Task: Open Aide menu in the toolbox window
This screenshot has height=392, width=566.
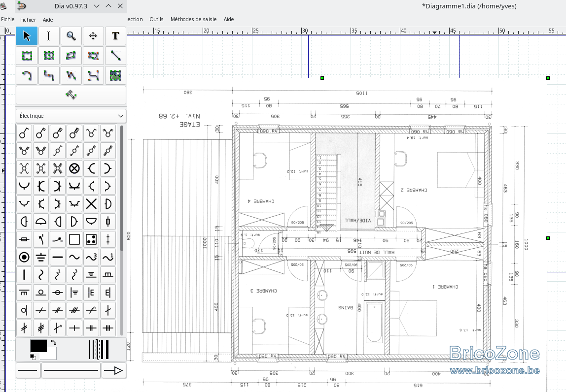Action: pos(48,20)
